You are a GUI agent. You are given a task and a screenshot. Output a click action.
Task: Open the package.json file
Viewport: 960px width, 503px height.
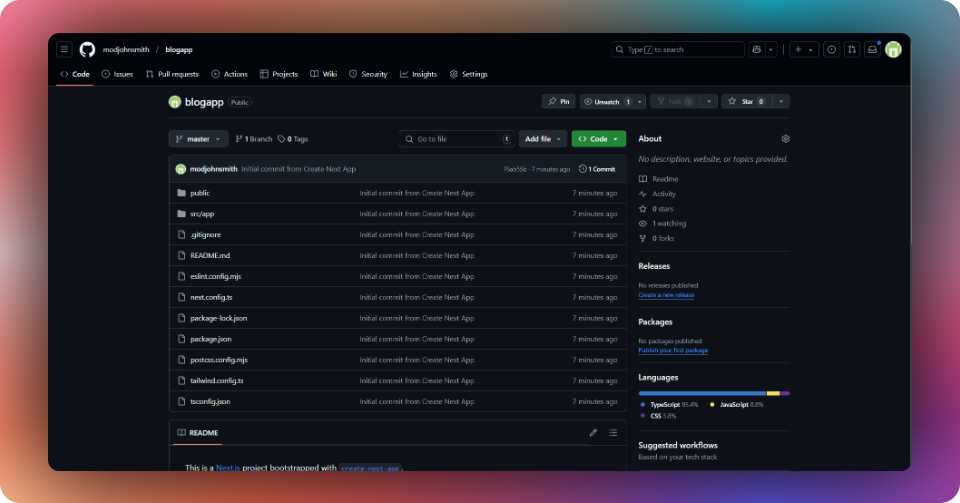click(211, 339)
